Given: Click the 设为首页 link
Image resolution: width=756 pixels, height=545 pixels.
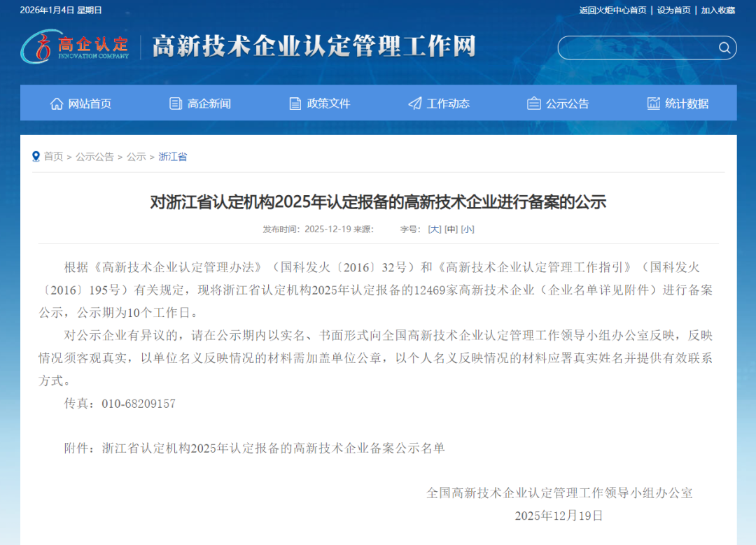Looking at the screenshot, I should coord(673,10).
